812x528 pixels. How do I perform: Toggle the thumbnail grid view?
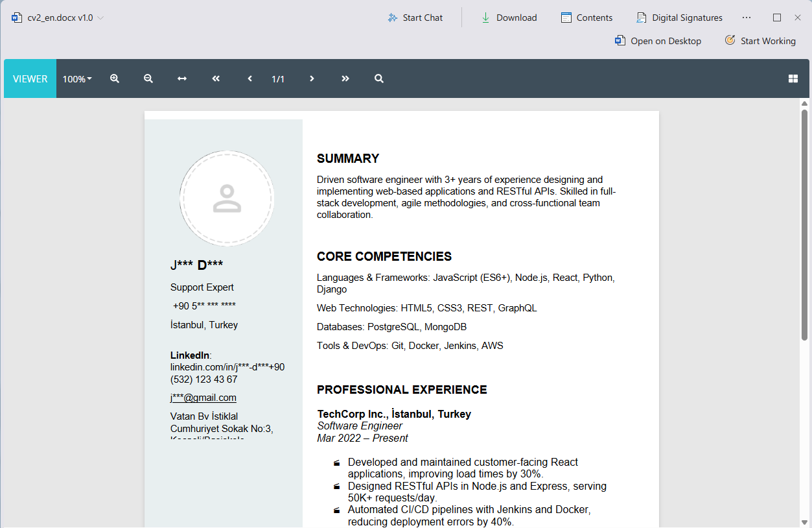pos(793,78)
